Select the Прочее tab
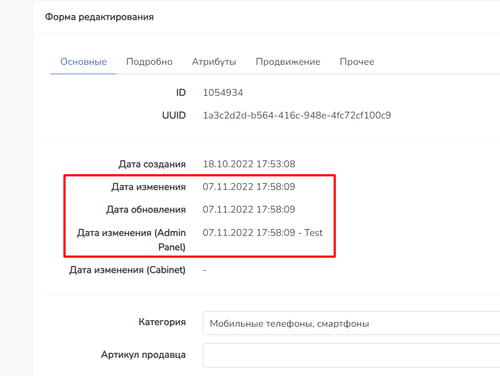This screenshot has height=376, width=500. 357,62
